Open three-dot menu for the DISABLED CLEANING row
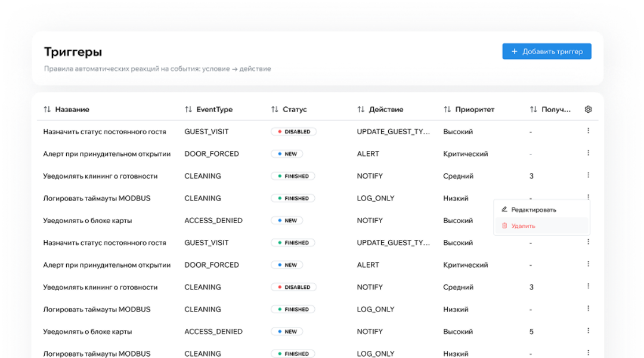644x358 pixels. [x=588, y=286]
